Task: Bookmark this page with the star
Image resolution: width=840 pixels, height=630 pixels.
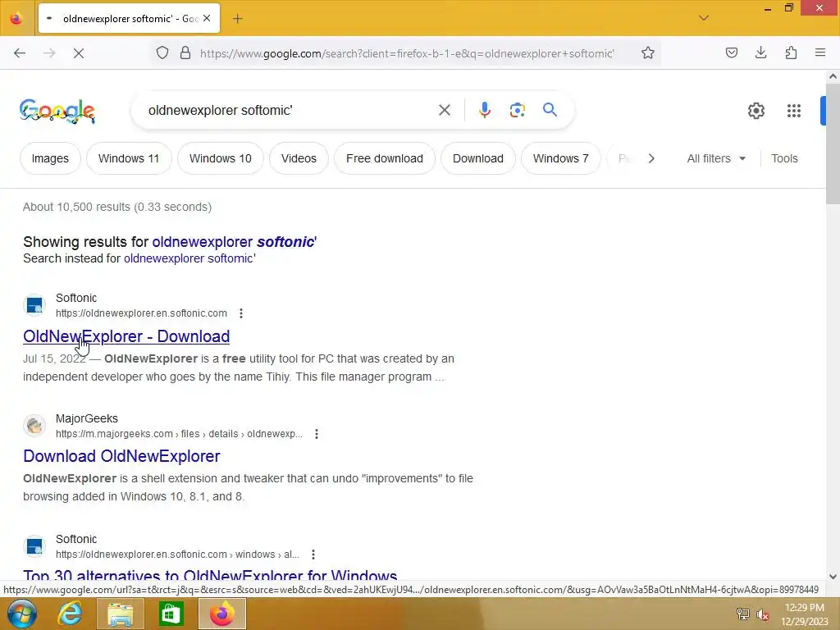Action: [x=648, y=53]
